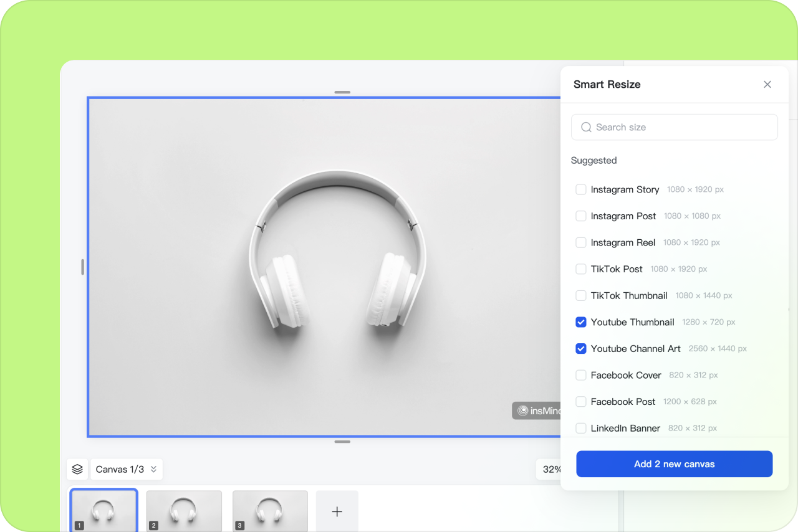Viewport: 798px width, 532px height.
Task: Click the TikTok Thumbnail label
Action: 629,295
